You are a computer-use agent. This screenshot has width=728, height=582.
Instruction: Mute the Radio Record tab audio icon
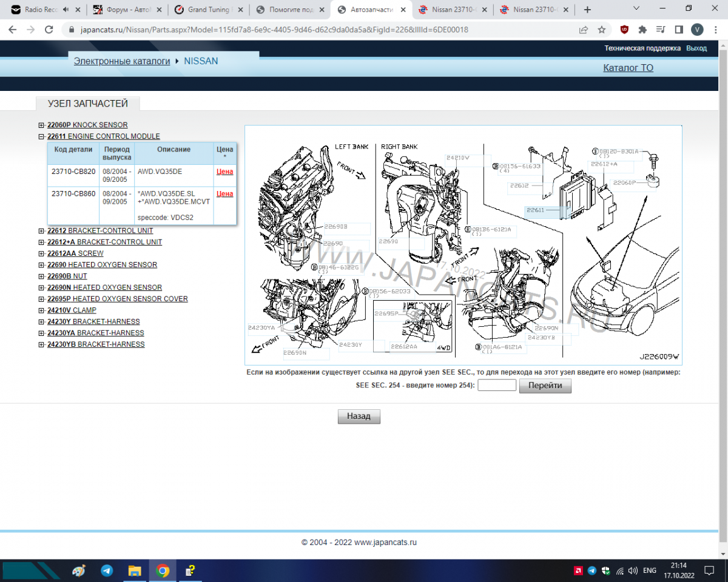click(x=66, y=10)
